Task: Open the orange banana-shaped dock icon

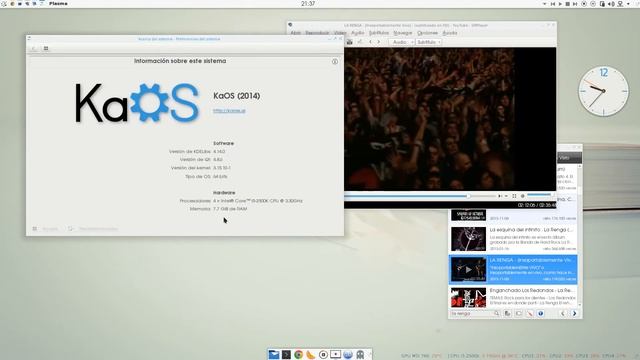Action: pos(311,354)
